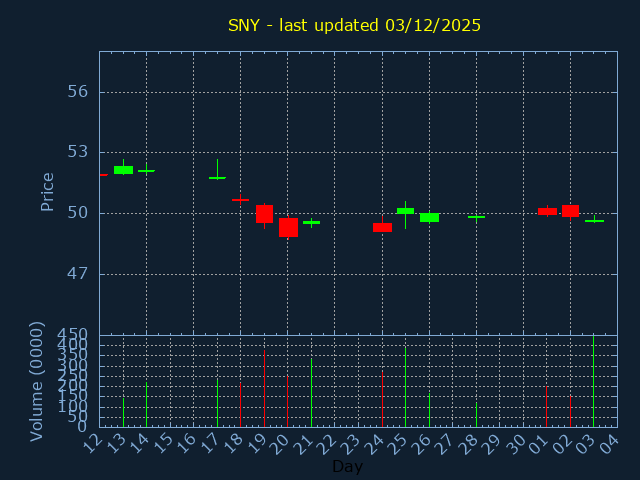Screen dimensions: 640x480
Task: Click the green candlestick for day 25
Action: click(x=405, y=211)
